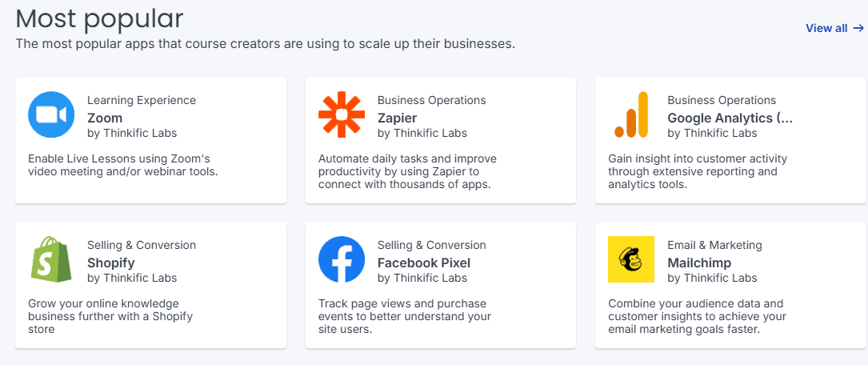Click Track page views description on Facebook Pixel

click(x=405, y=316)
